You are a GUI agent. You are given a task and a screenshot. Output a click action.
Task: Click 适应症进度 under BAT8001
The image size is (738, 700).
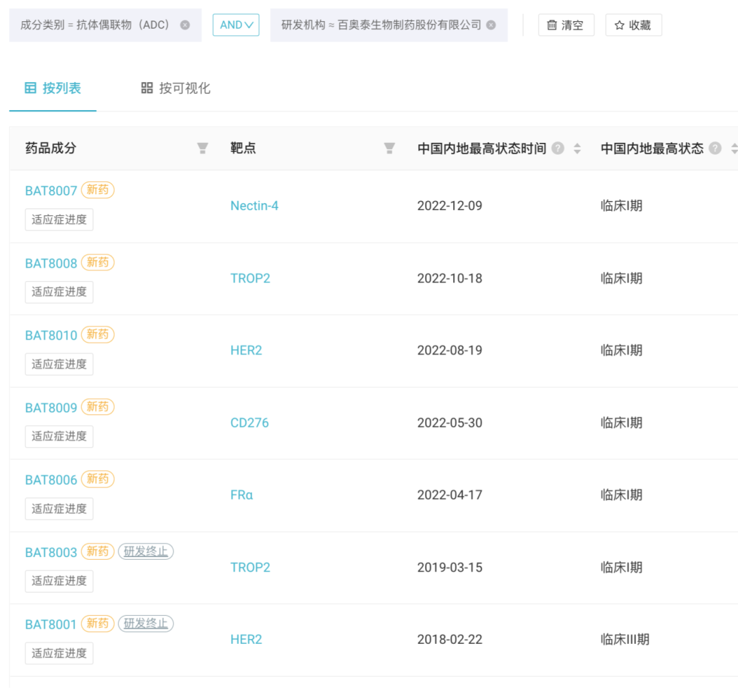(59, 653)
